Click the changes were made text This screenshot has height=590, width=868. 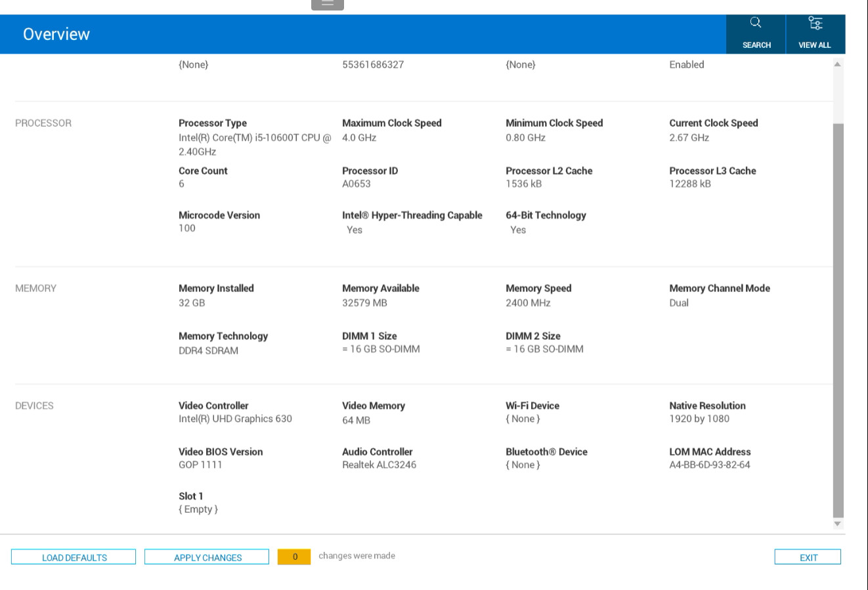357,556
